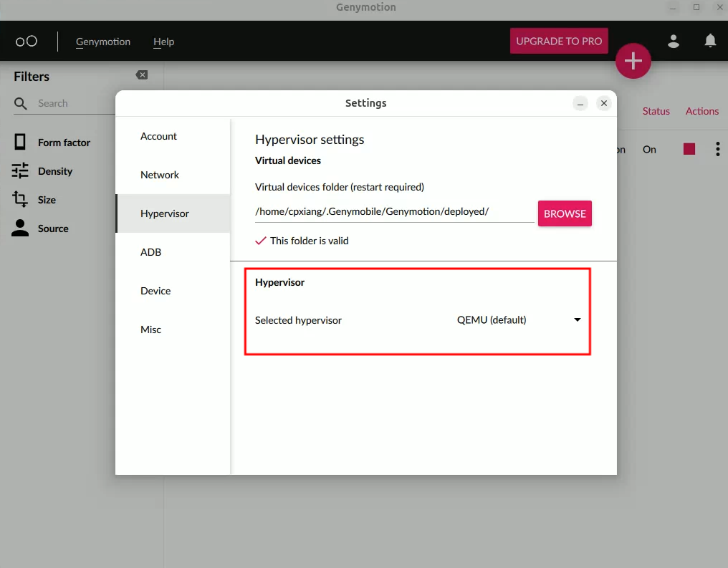Open the notifications bell

click(710, 41)
